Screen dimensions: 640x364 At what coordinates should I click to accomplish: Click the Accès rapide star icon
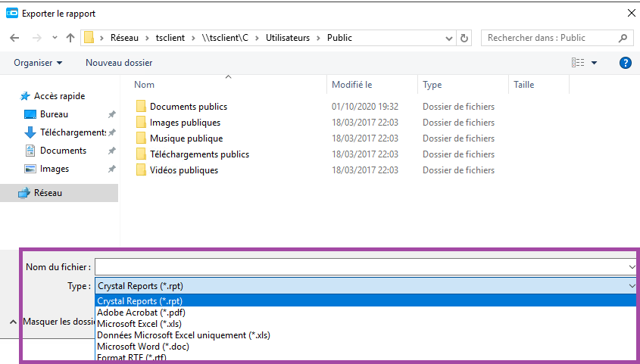click(25, 97)
